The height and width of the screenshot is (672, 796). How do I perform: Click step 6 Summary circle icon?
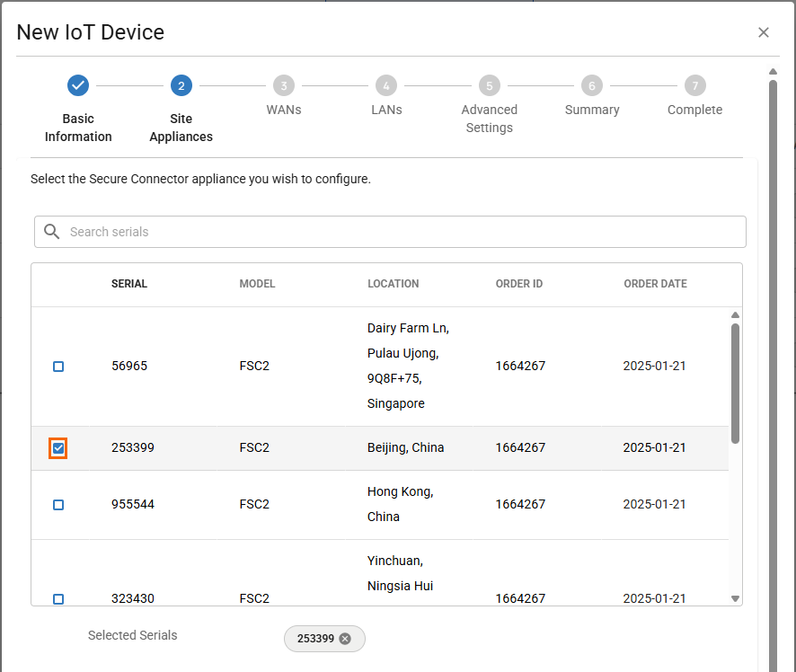591,85
